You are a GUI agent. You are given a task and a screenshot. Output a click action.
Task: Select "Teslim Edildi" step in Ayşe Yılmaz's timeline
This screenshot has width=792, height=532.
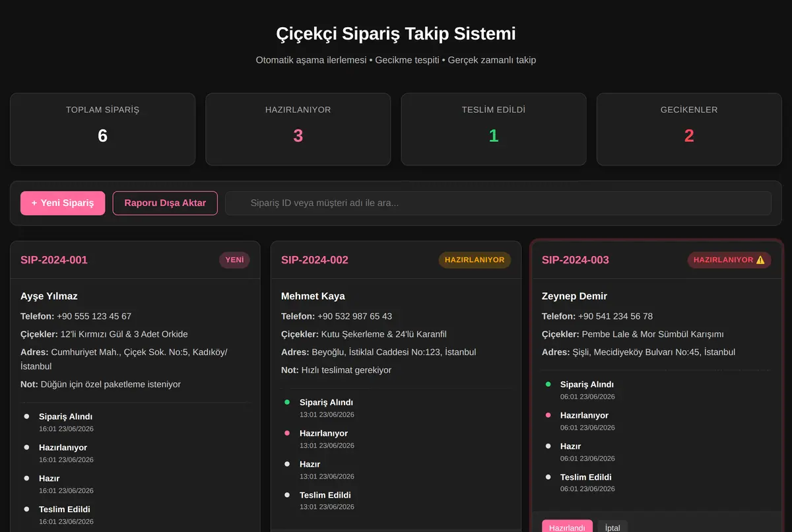pyautogui.click(x=65, y=509)
